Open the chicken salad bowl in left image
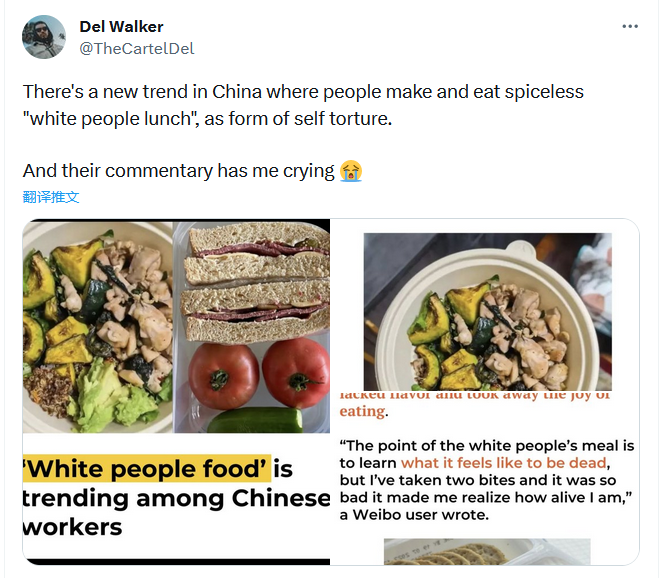Viewport: 668px width, 578px height. click(x=98, y=327)
